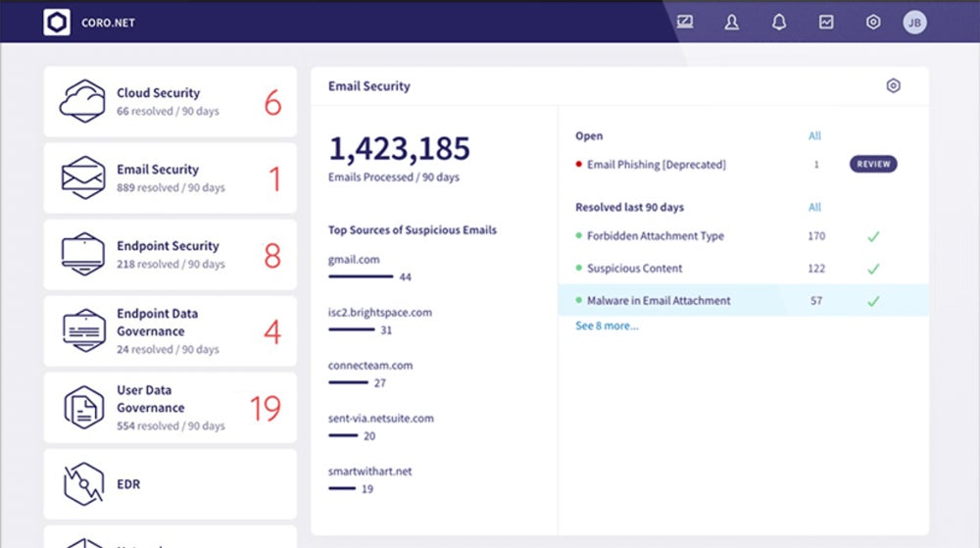980x548 pixels.
Task: Open the settings gear in top header
Action: (873, 23)
